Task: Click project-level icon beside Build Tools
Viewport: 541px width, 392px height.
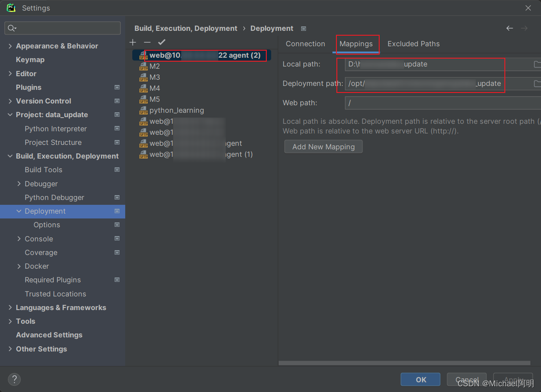Action: (117, 170)
